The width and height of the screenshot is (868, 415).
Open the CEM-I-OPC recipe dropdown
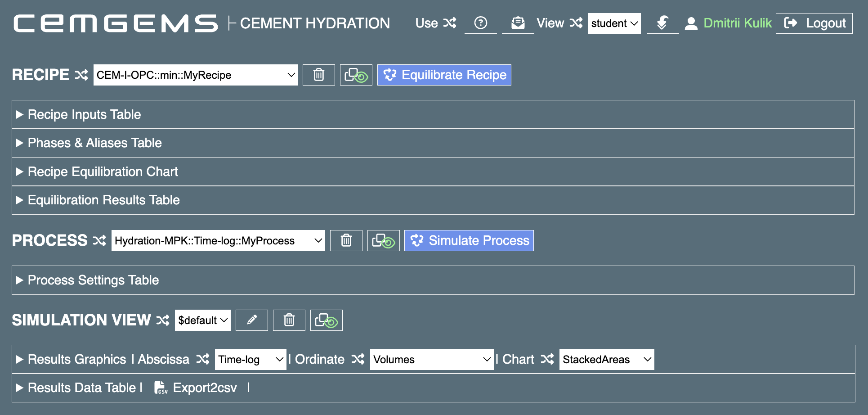[195, 75]
